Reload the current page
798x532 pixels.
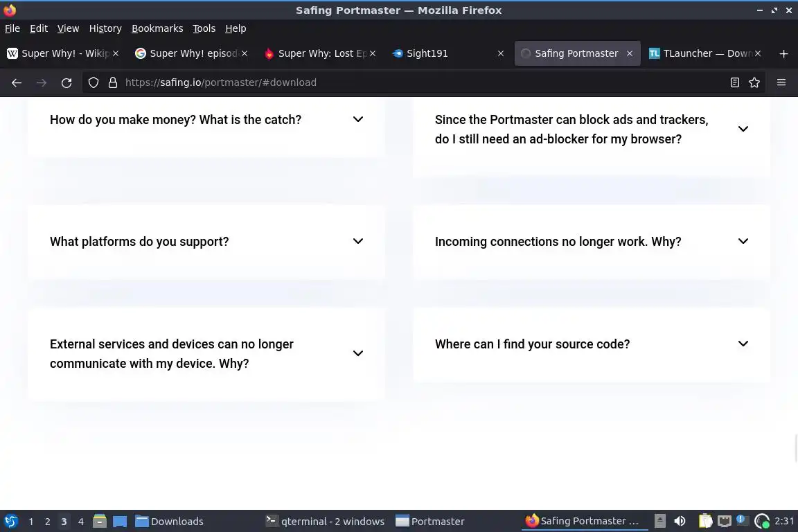(x=66, y=82)
